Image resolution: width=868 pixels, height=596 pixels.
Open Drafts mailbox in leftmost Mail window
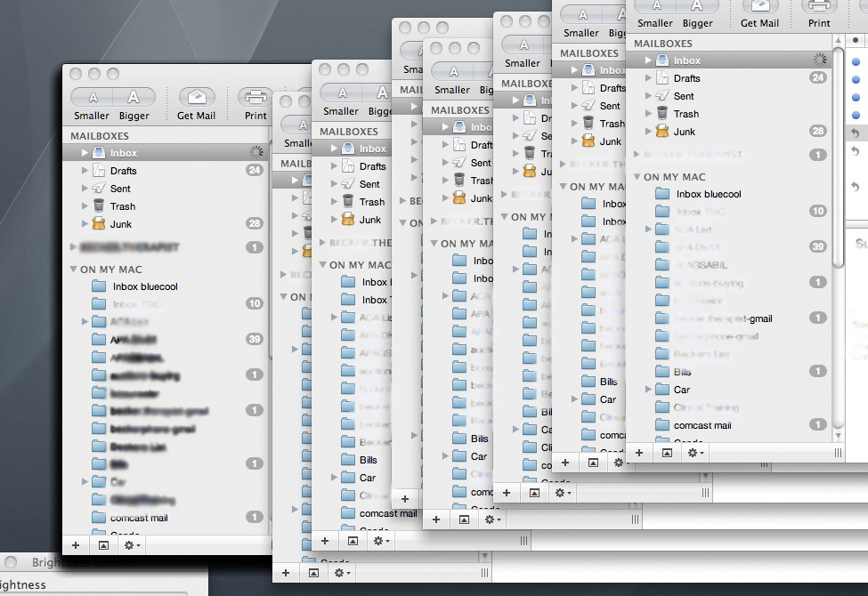click(123, 171)
